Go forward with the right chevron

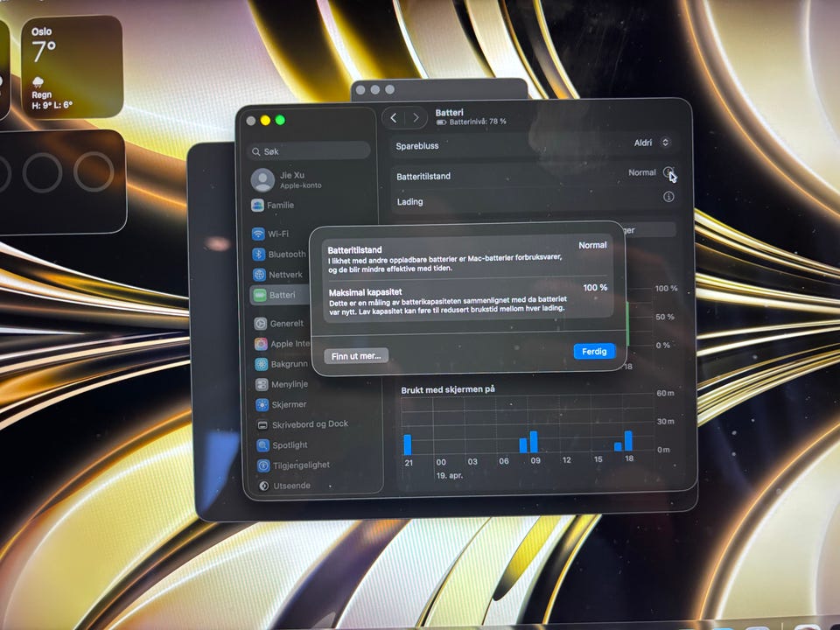[x=416, y=118]
